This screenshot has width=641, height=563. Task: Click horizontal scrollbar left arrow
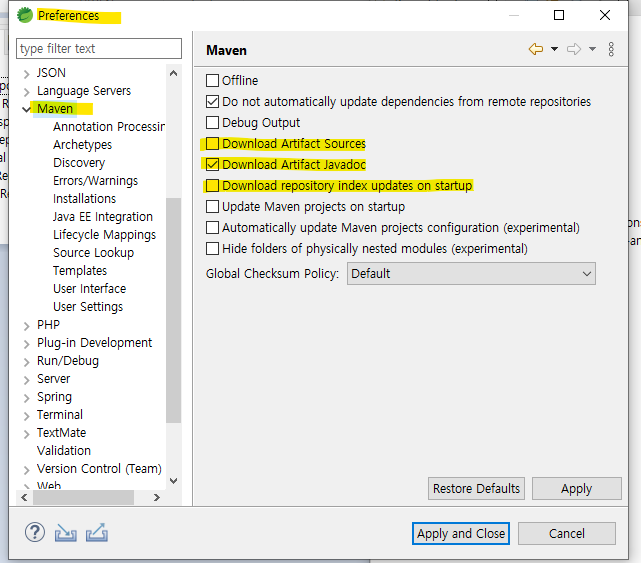pos(24,498)
